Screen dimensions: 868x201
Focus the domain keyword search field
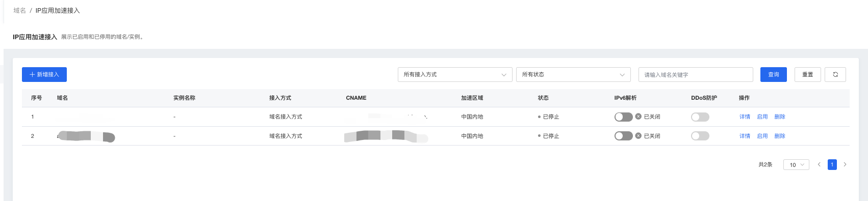696,74
